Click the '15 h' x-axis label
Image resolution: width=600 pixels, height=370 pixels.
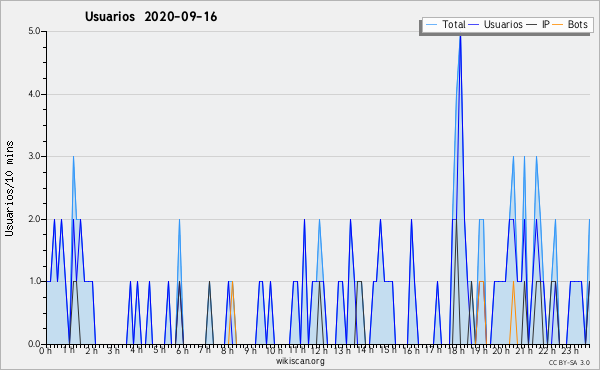click(x=387, y=351)
